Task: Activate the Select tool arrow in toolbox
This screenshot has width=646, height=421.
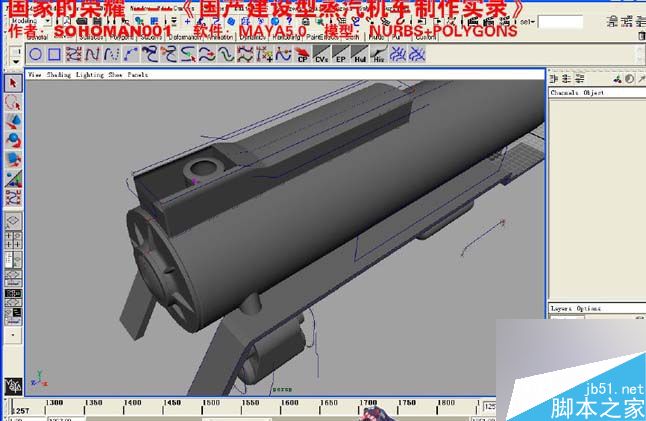Action: pyautogui.click(x=13, y=83)
